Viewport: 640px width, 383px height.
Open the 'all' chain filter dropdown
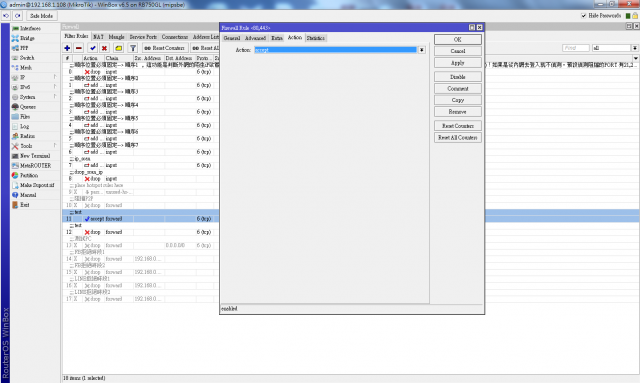pos(635,48)
